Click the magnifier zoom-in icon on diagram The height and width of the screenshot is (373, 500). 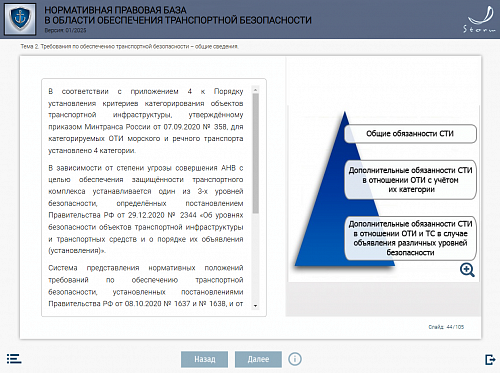[467, 270]
